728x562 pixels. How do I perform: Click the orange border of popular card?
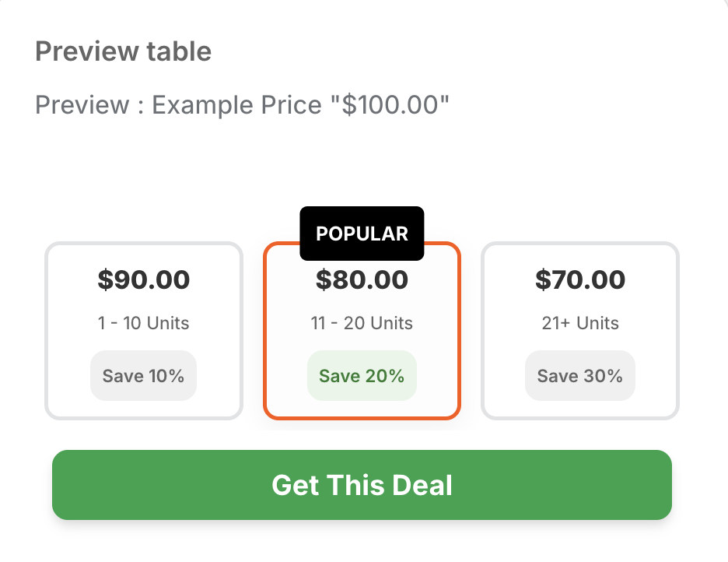coord(265,335)
